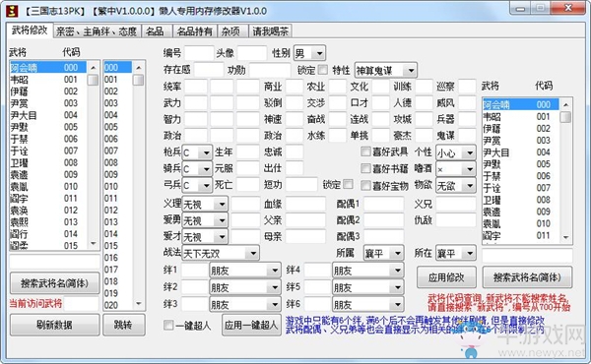Click the 功勋 input field
The width and height of the screenshot is (591, 364).
click(270, 70)
